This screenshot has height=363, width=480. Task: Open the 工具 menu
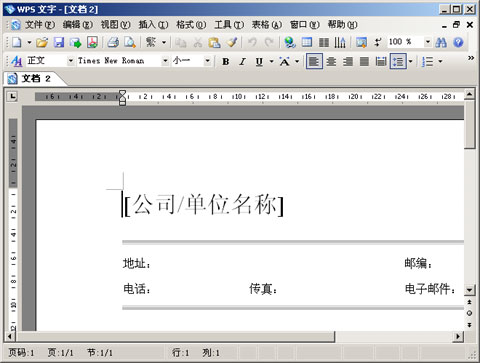(x=229, y=25)
